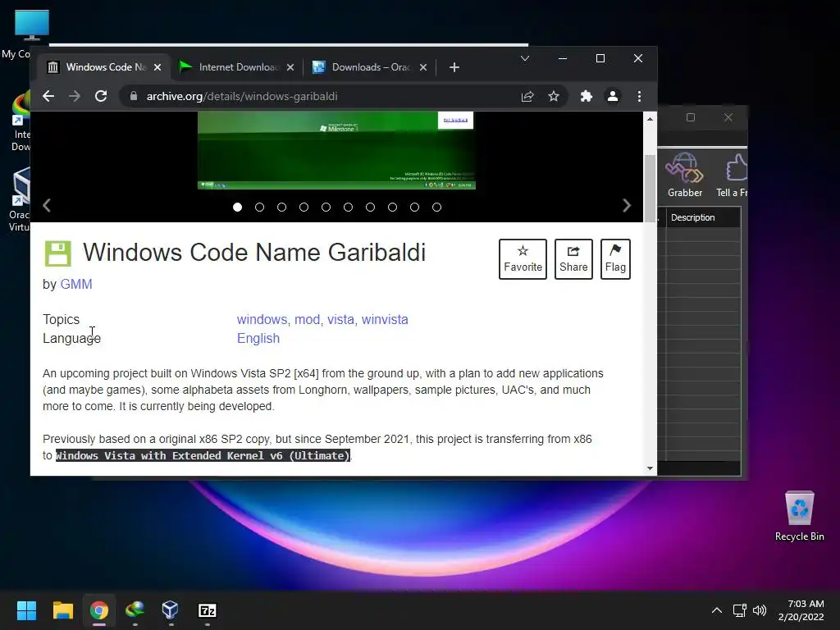Select second carousel dot
The image size is (840, 630).
coord(260,208)
